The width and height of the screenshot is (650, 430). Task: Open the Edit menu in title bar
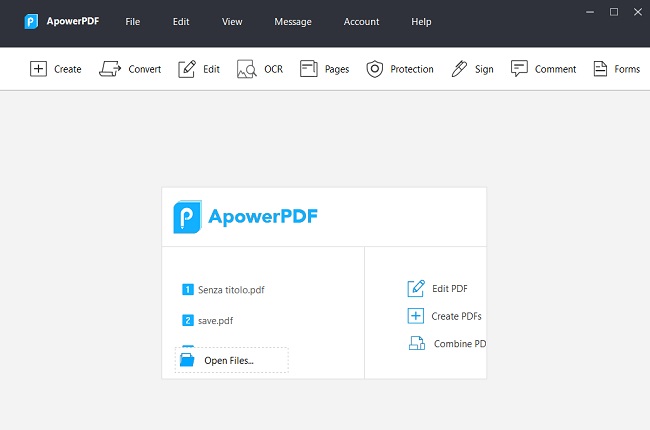tap(181, 22)
